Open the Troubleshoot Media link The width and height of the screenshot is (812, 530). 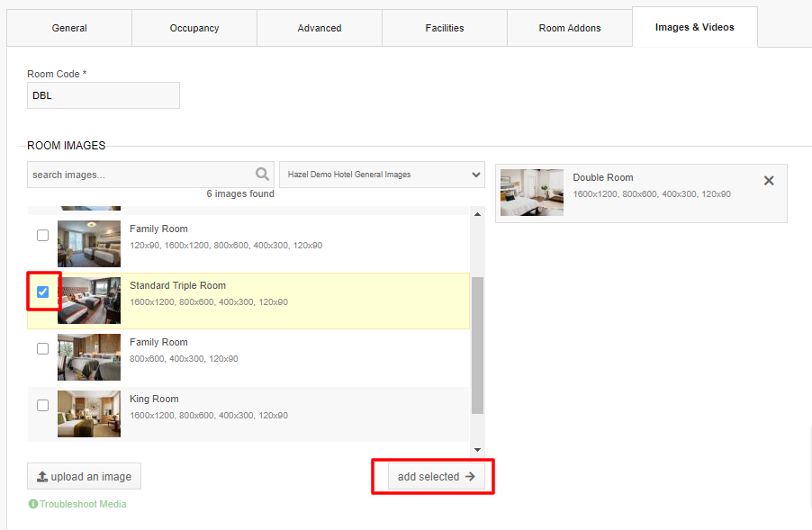pos(83,504)
